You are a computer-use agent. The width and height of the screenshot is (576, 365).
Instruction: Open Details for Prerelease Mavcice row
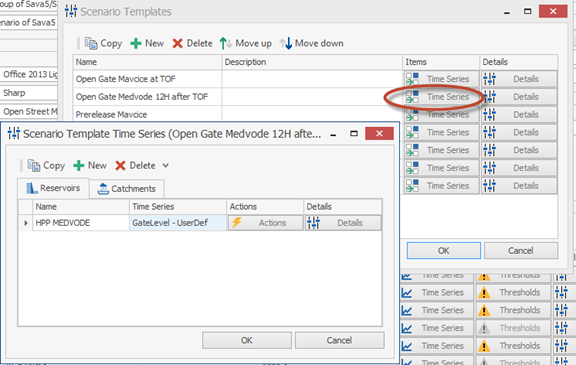[519, 115]
